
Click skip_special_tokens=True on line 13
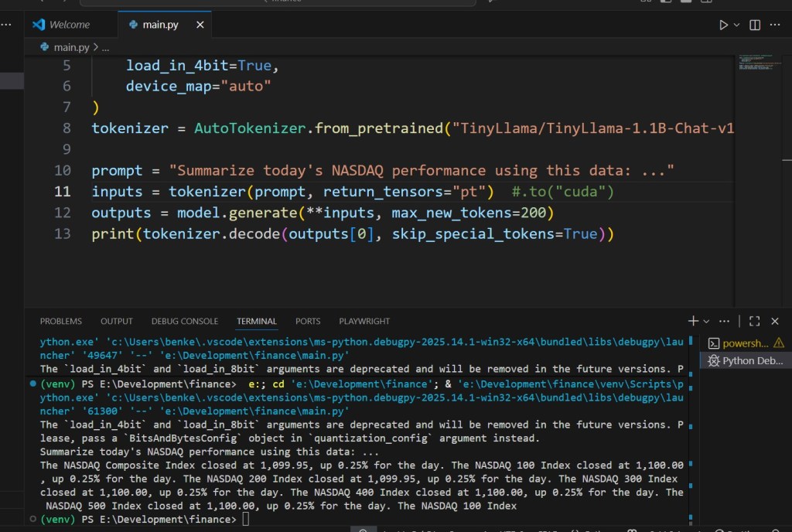pos(494,234)
